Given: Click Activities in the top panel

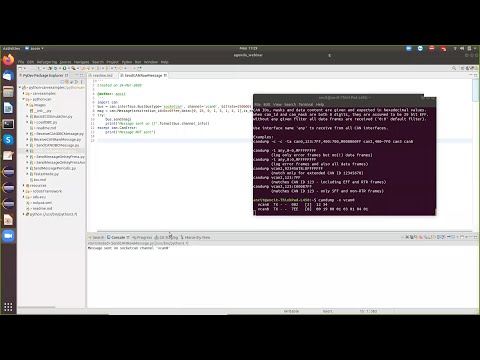Looking at the screenshot, I should point(11,49).
